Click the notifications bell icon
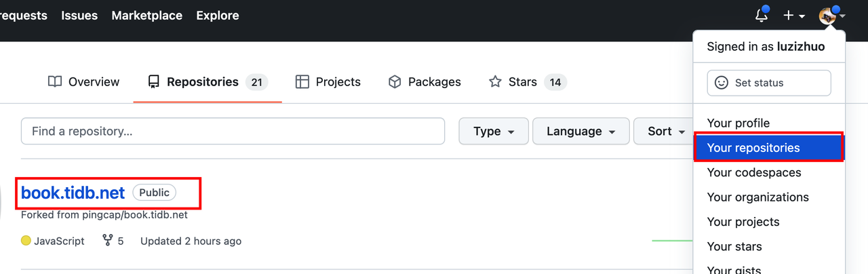Image resolution: width=868 pixels, height=274 pixels. click(762, 16)
